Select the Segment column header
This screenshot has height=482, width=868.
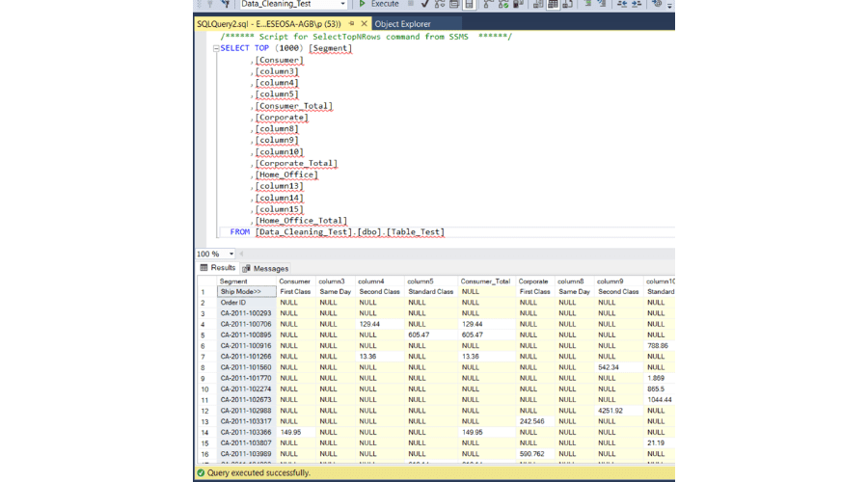click(x=246, y=281)
